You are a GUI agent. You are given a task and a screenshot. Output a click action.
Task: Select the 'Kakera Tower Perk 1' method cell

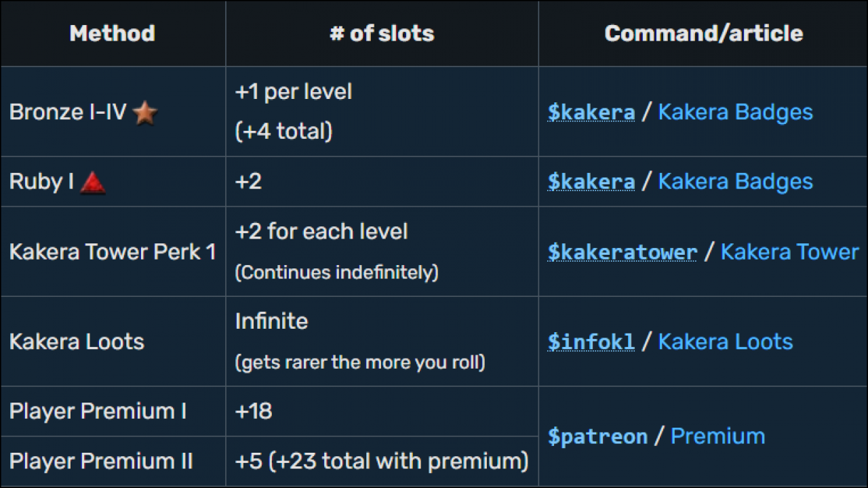(113, 252)
